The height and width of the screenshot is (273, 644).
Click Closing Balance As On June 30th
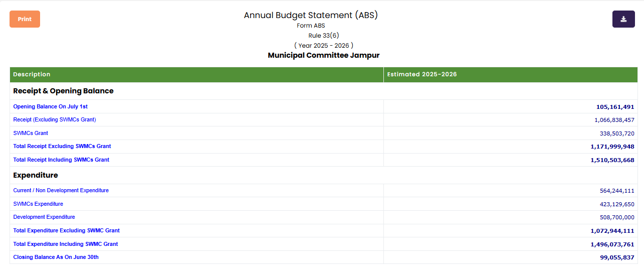pyautogui.click(x=56, y=257)
